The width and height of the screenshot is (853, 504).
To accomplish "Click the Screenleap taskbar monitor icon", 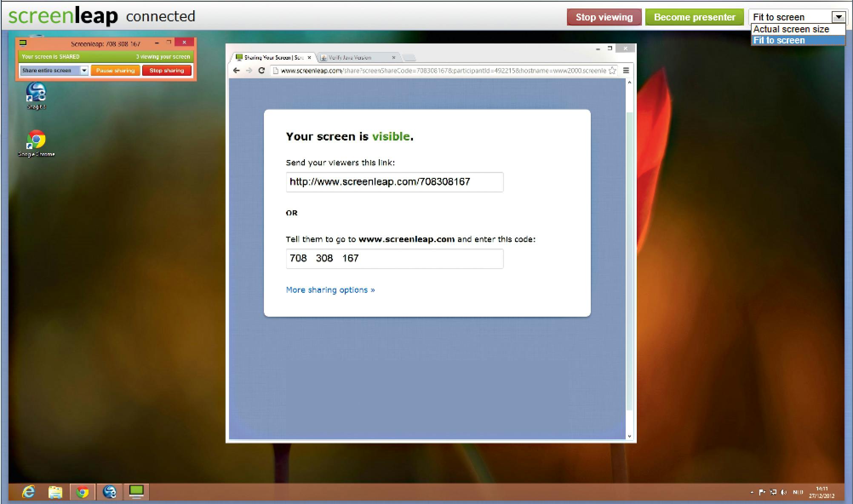I will [136, 492].
